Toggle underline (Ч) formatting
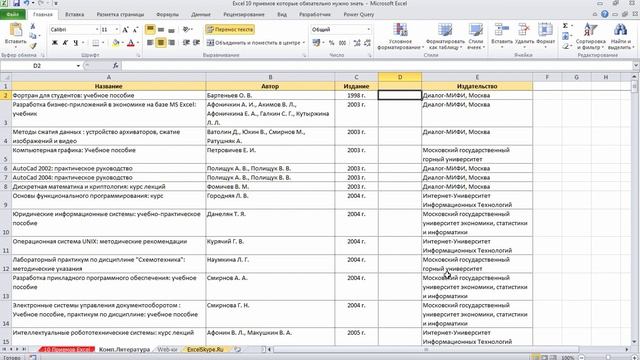Image resolution: width=640 pixels, height=360 pixels. (76, 43)
